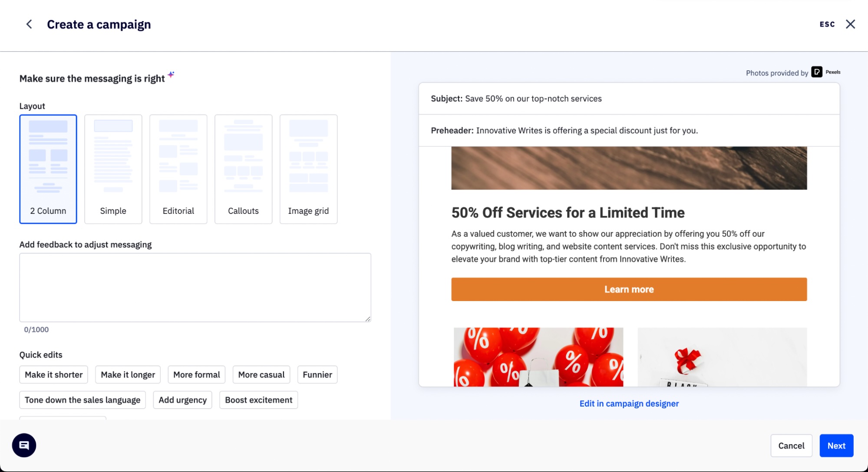Choose the Simple layout option

(x=113, y=169)
